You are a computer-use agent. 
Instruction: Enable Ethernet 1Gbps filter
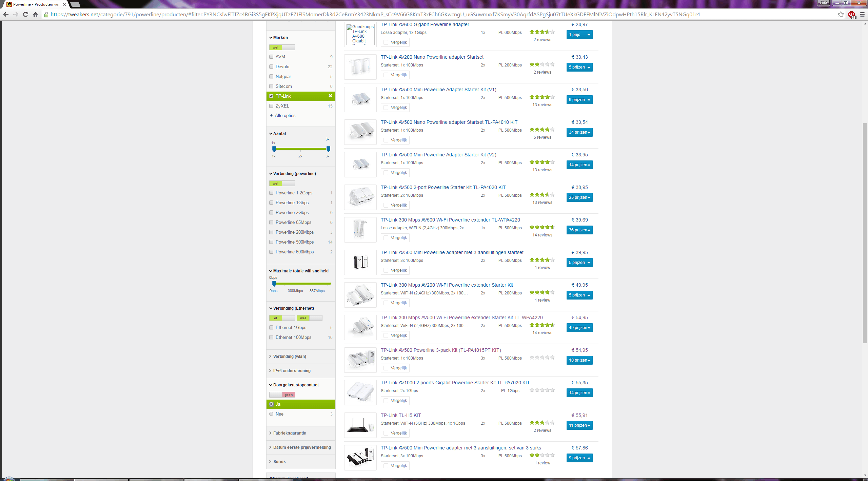click(x=271, y=327)
